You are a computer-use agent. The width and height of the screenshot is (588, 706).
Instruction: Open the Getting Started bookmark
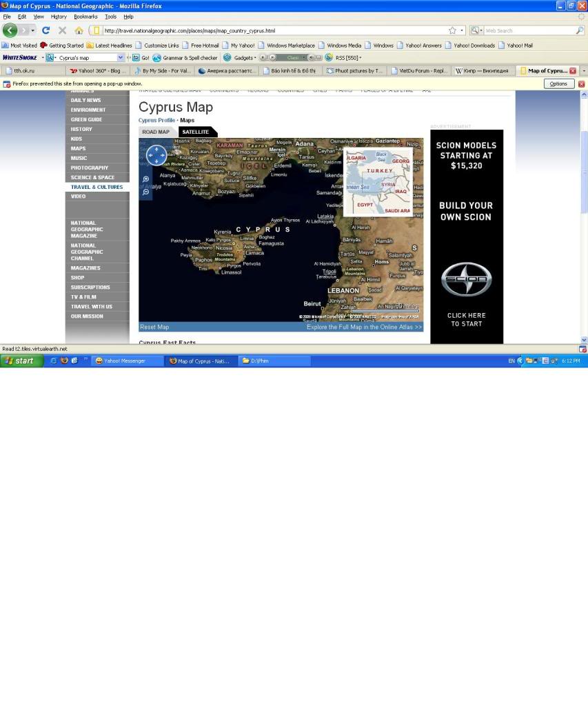tap(61, 46)
